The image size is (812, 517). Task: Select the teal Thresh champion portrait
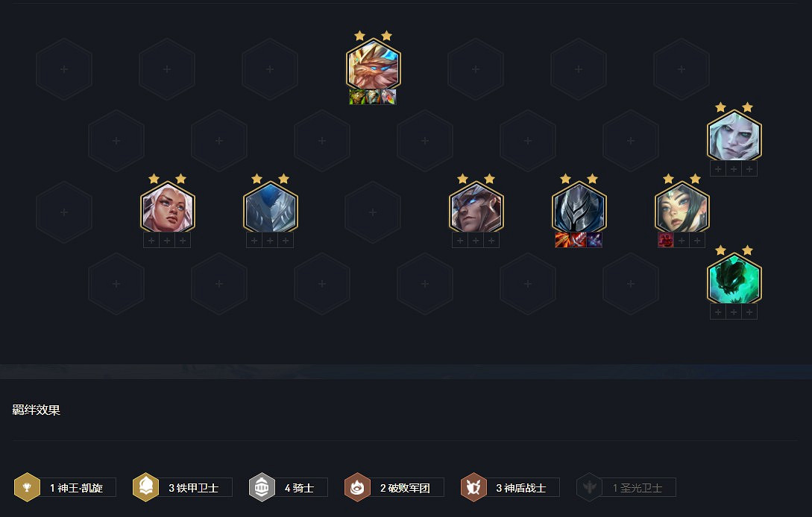(734, 279)
